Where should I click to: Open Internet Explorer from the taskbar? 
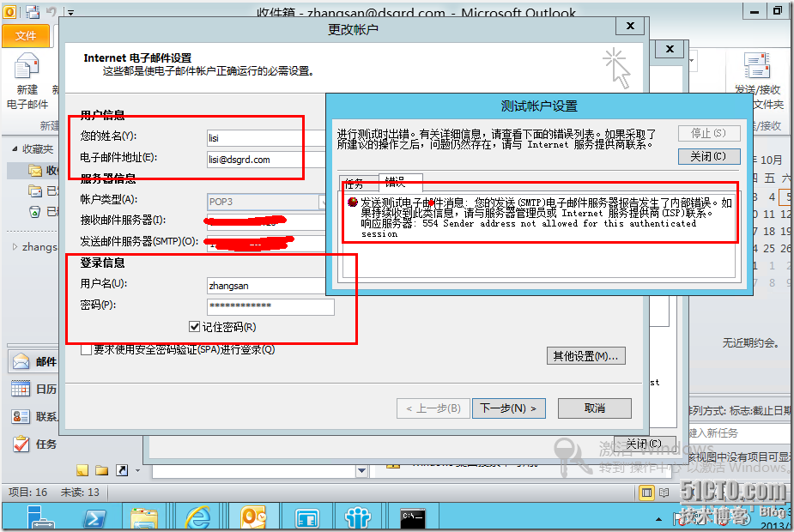[197, 518]
